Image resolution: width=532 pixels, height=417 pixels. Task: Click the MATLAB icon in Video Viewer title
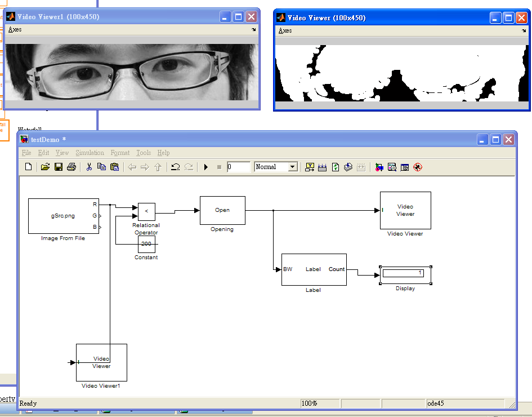[280, 17]
